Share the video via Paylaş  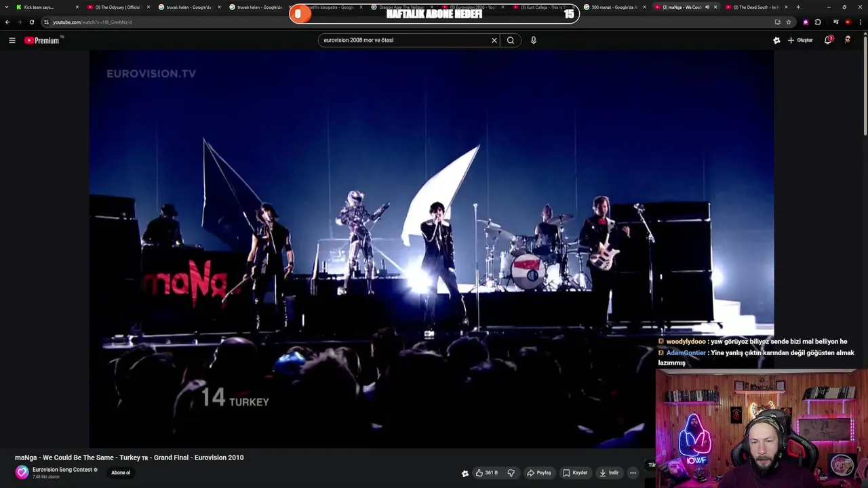point(539,472)
